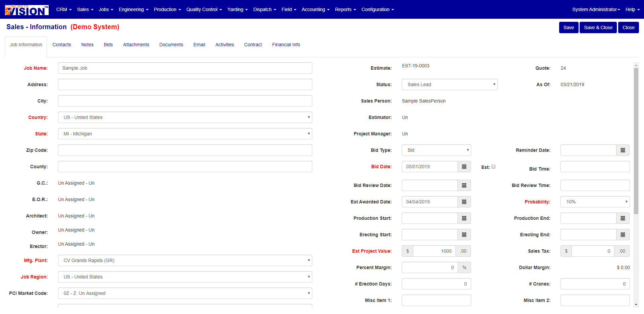Screen dimensions: 644x314
Task: Click the Concrete Vision logo
Action: coord(27,10)
